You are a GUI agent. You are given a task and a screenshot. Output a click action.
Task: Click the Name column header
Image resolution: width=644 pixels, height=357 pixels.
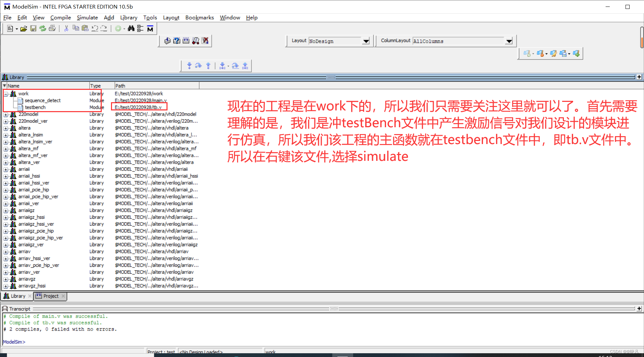(x=48, y=86)
